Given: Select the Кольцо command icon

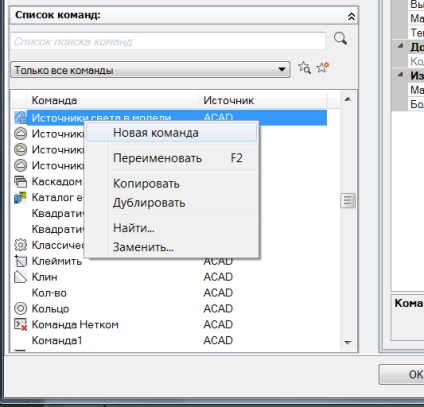Looking at the screenshot, I should pos(20,308).
